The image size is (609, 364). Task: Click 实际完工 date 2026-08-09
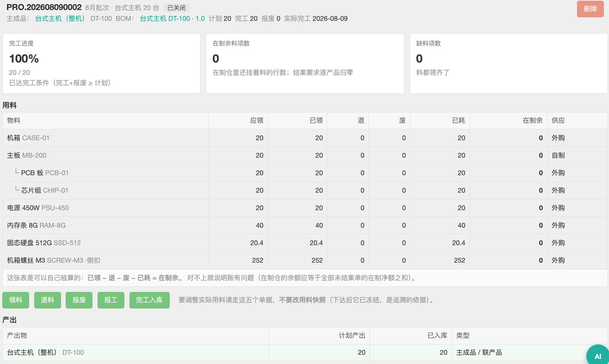point(330,19)
